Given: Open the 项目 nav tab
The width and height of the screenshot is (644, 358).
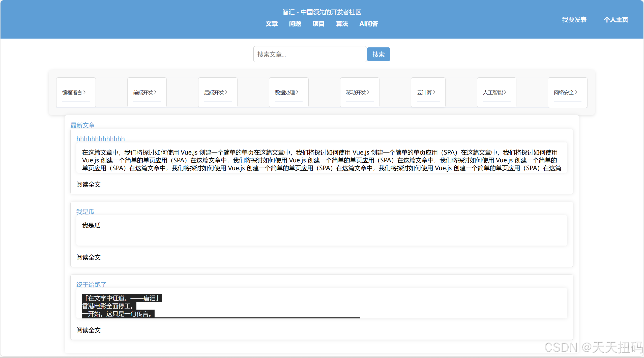Looking at the screenshot, I should 318,24.
